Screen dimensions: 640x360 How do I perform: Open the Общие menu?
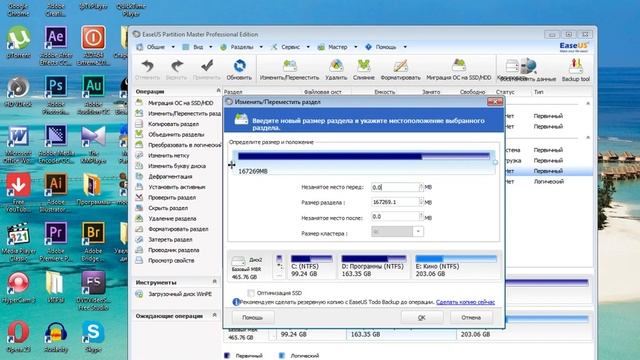[x=156, y=47]
